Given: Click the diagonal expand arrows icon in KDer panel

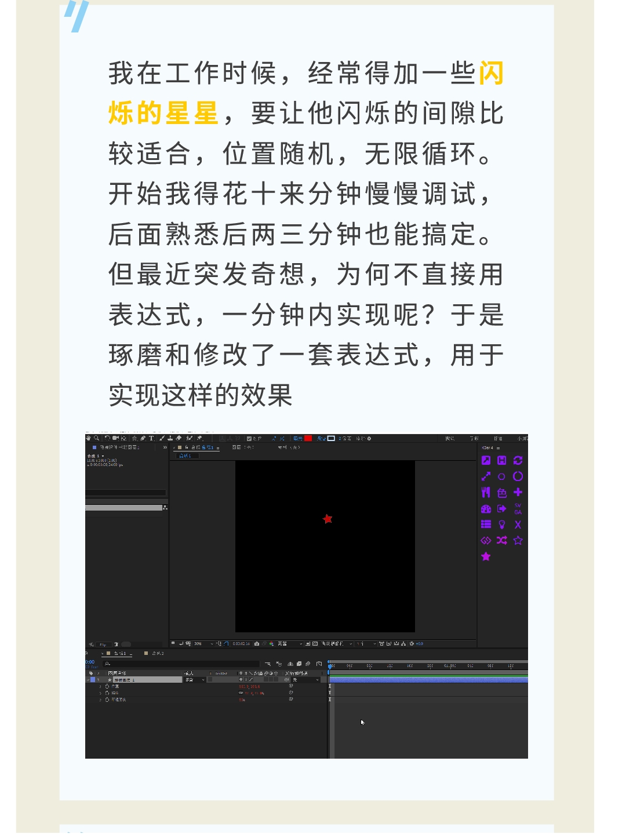Looking at the screenshot, I should pyautogui.click(x=486, y=476).
